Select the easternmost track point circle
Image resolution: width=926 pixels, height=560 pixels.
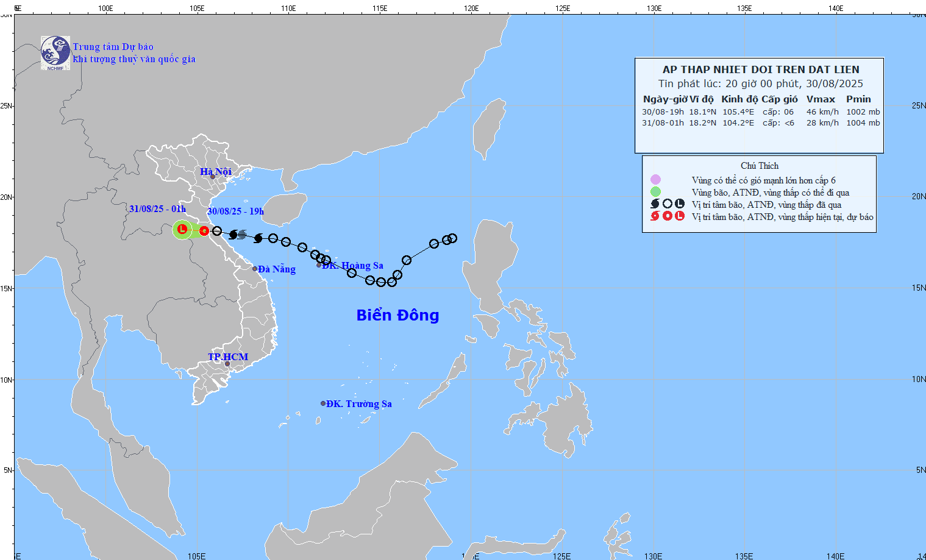tap(452, 238)
